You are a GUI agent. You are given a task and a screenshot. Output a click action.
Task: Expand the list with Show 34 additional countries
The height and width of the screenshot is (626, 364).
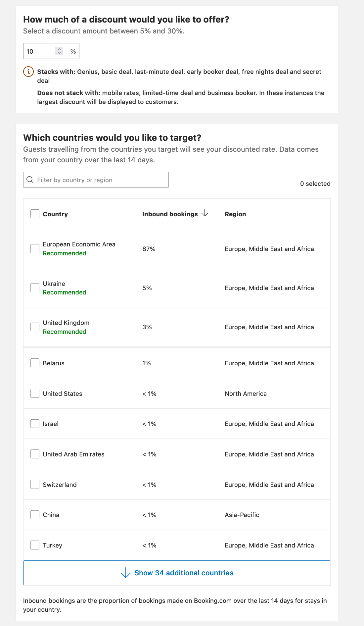click(183, 573)
